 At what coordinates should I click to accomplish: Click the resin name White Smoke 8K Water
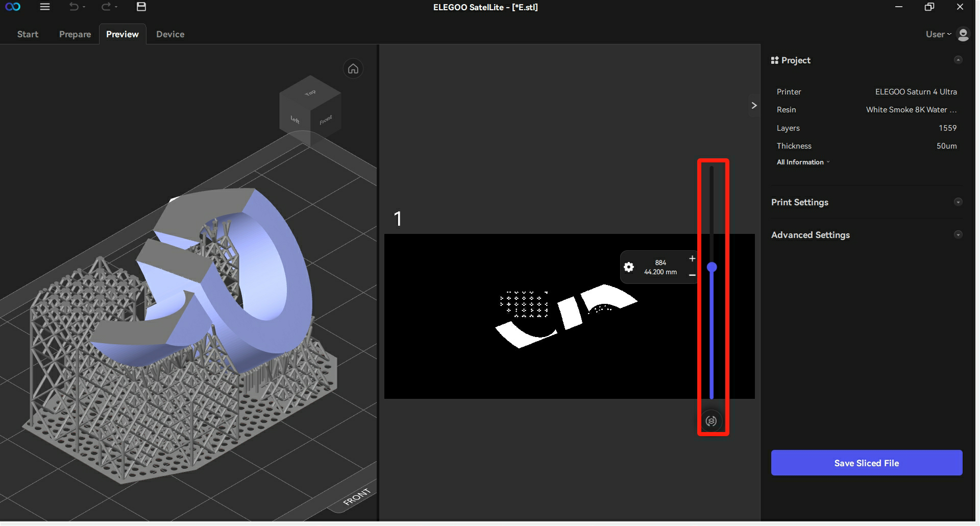point(911,110)
